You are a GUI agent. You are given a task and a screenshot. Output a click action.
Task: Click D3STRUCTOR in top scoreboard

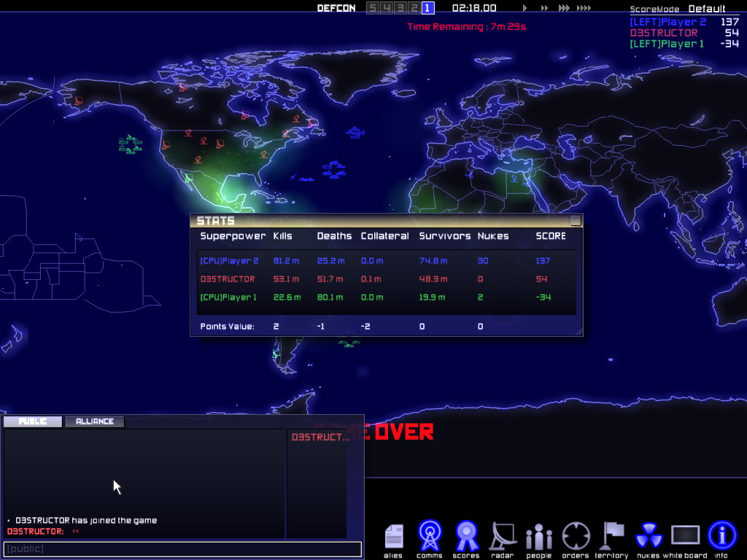click(x=664, y=33)
